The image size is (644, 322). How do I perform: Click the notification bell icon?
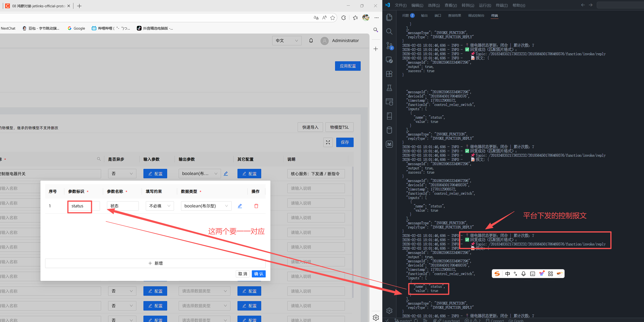coord(311,40)
